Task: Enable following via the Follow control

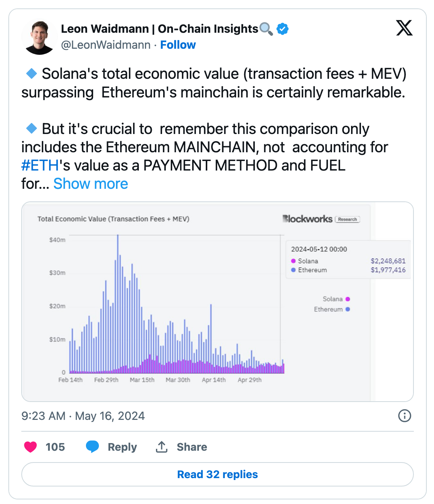Action: (x=178, y=45)
